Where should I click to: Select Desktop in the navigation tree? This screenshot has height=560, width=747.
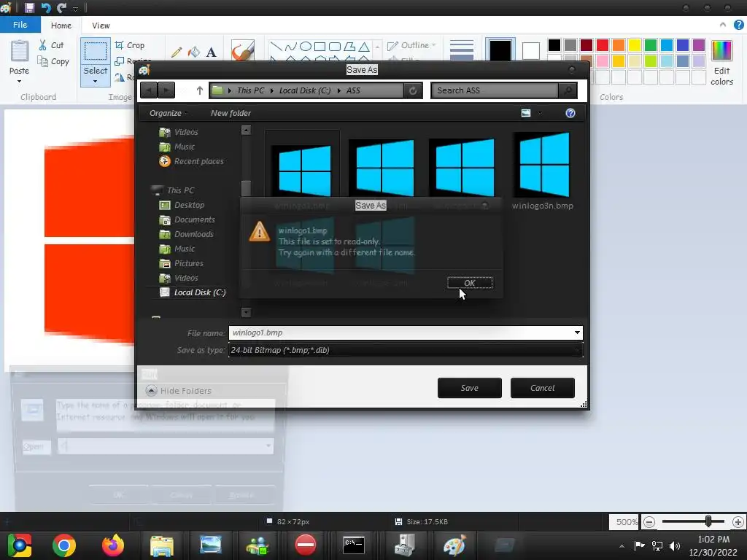click(x=182, y=205)
